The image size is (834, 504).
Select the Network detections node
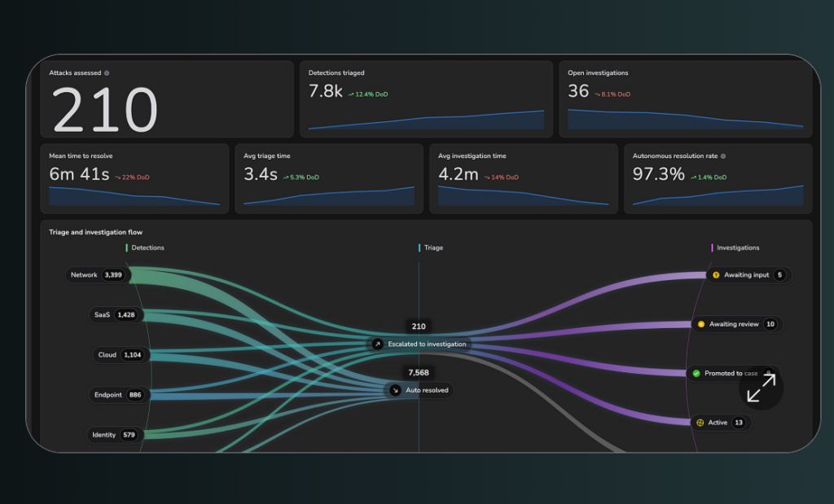click(x=98, y=275)
